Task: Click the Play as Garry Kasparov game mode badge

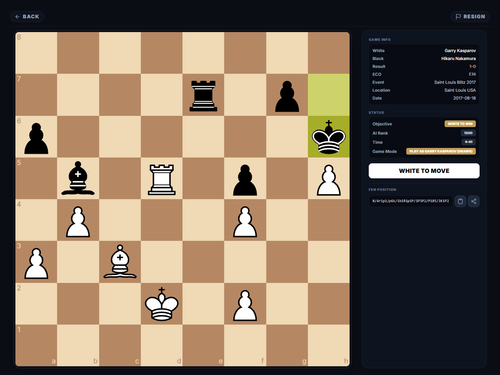Action: tap(441, 151)
